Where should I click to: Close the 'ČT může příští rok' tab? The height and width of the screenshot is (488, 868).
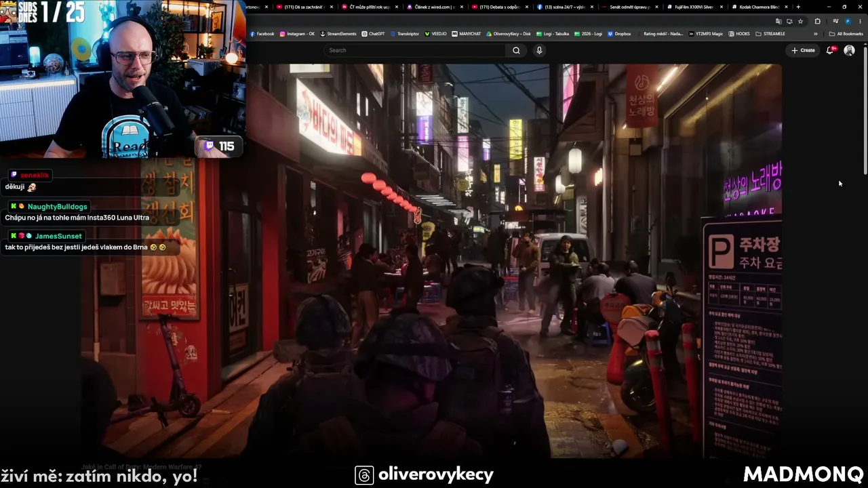[396, 7]
